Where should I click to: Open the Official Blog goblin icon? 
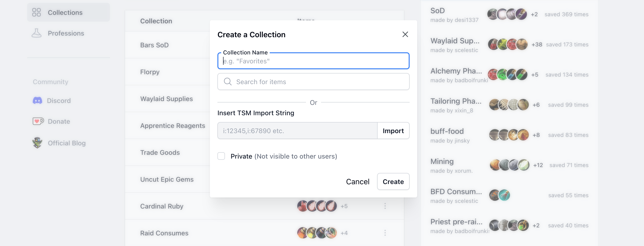tap(37, 143)
